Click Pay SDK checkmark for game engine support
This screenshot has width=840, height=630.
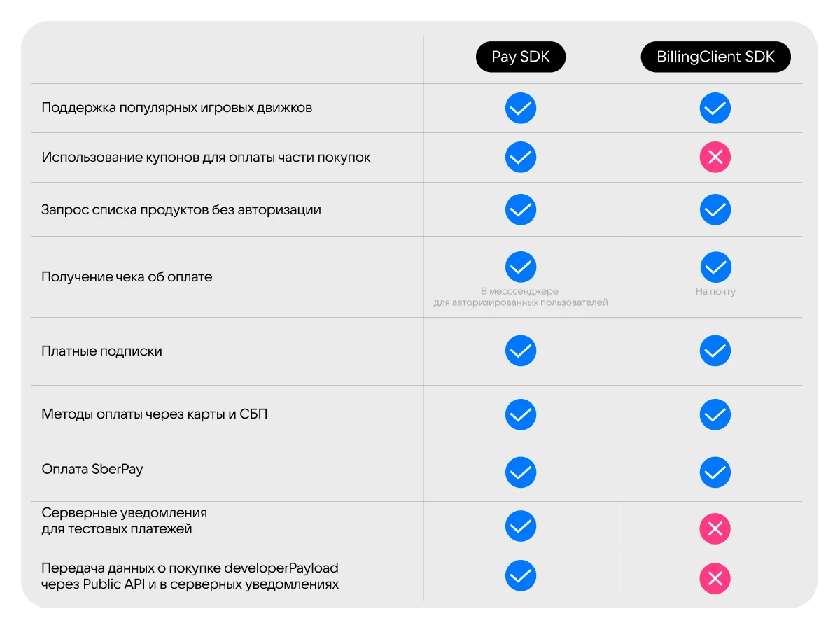tap(521, 108)
